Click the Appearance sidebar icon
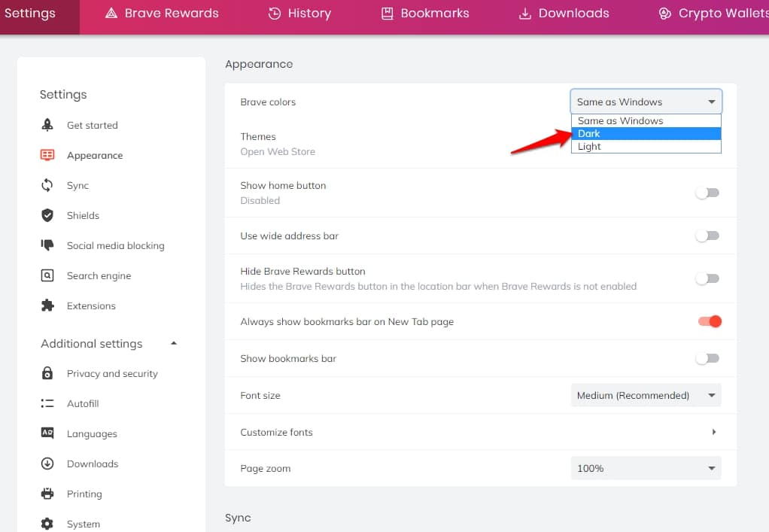Screen dimensions: 769x532 [x=47, y=155]
